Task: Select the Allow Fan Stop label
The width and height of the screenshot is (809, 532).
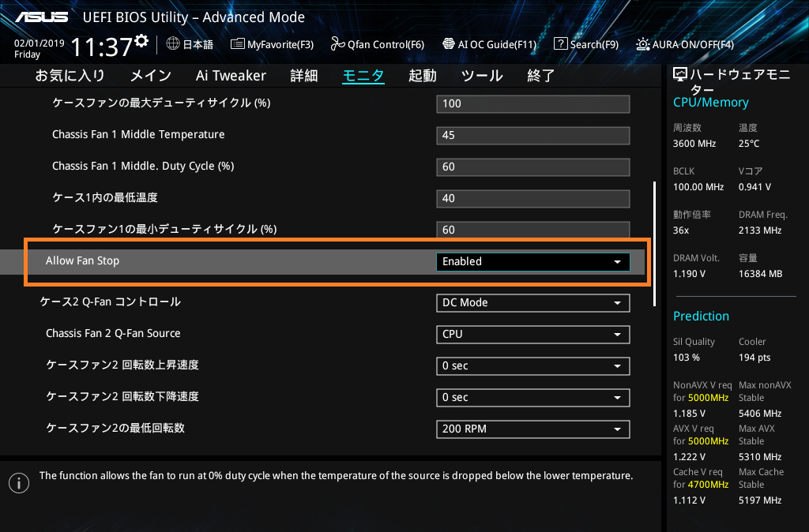Action: coord(82,260)
